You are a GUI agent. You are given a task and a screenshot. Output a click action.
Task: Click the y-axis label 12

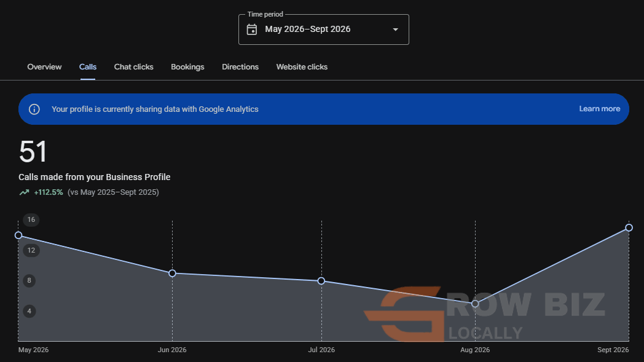point(31,250)
